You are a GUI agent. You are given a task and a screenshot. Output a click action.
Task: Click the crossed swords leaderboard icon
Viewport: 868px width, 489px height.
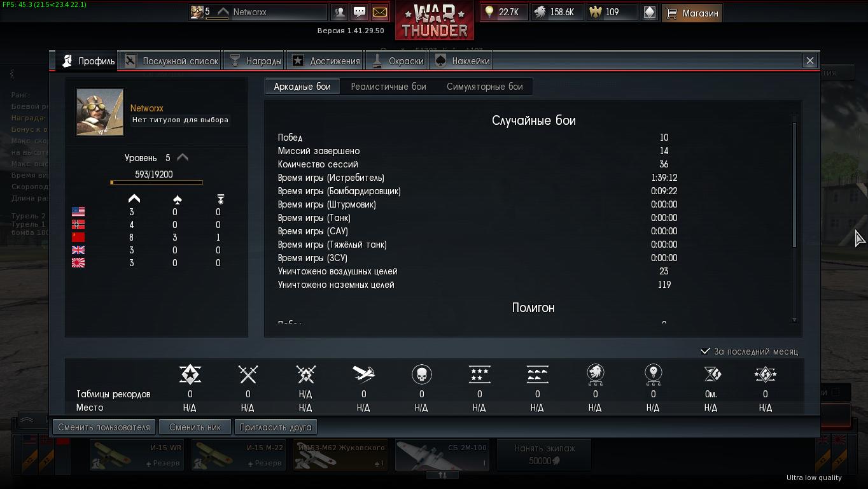tap(248, 374)
